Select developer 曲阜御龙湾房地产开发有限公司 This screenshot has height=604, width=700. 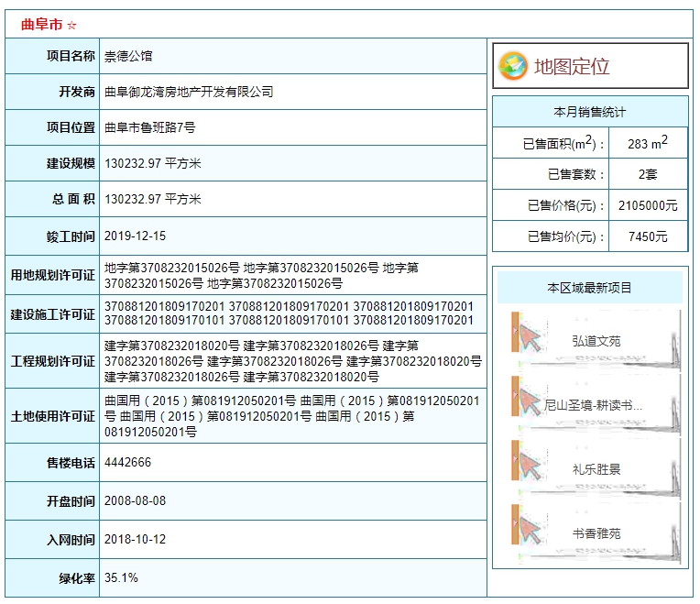(x=189, y=92)
